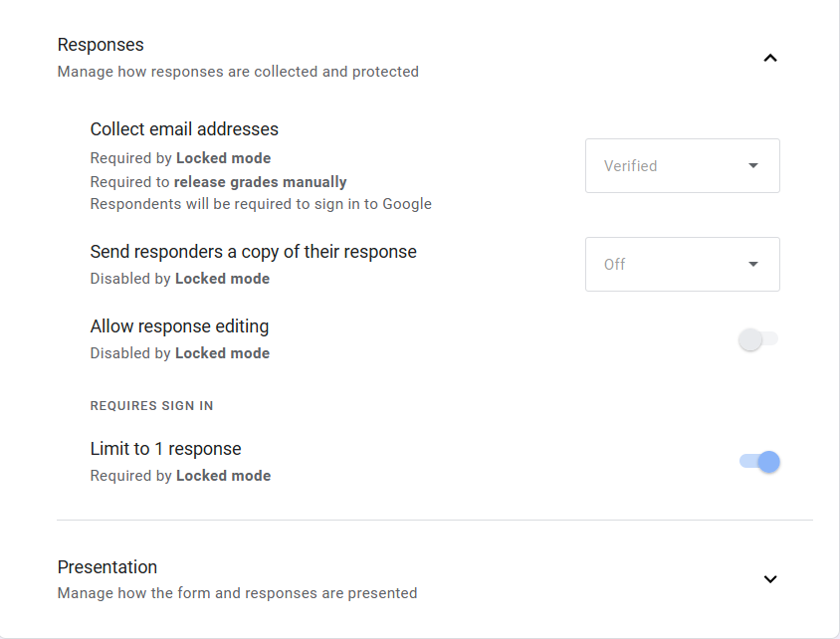Open the Verified email collection dropdown
Viewport: 840px width, 639px height.
[x=683, y=166]
